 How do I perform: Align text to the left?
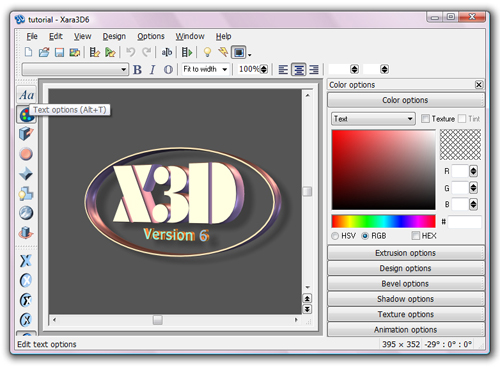[283, 69]
